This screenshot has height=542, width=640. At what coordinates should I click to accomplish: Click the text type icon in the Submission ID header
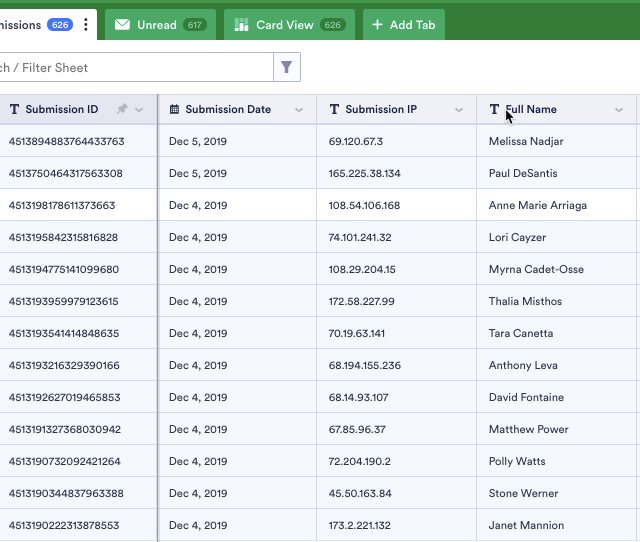click(x=14, y=109)
